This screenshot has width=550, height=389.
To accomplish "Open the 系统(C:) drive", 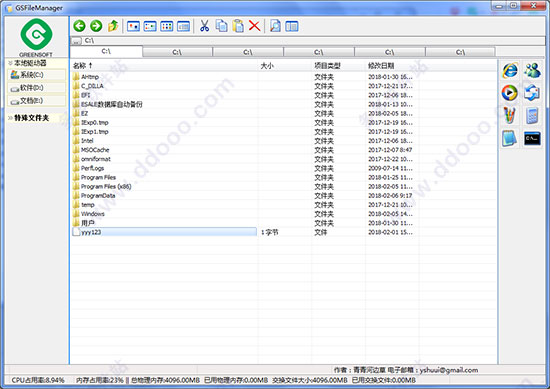I will tap(36, 75).
